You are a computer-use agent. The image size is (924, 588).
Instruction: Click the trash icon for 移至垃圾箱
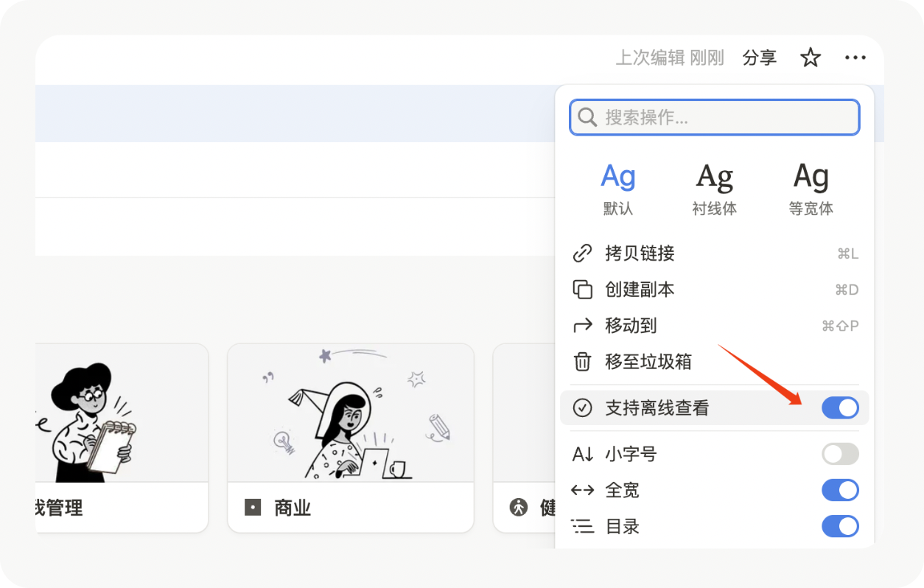pos(583,361)
